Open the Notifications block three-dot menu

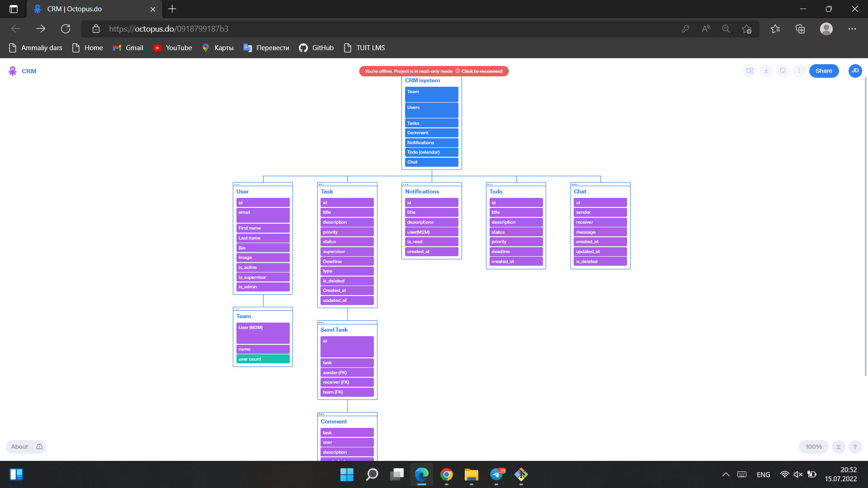406,184
